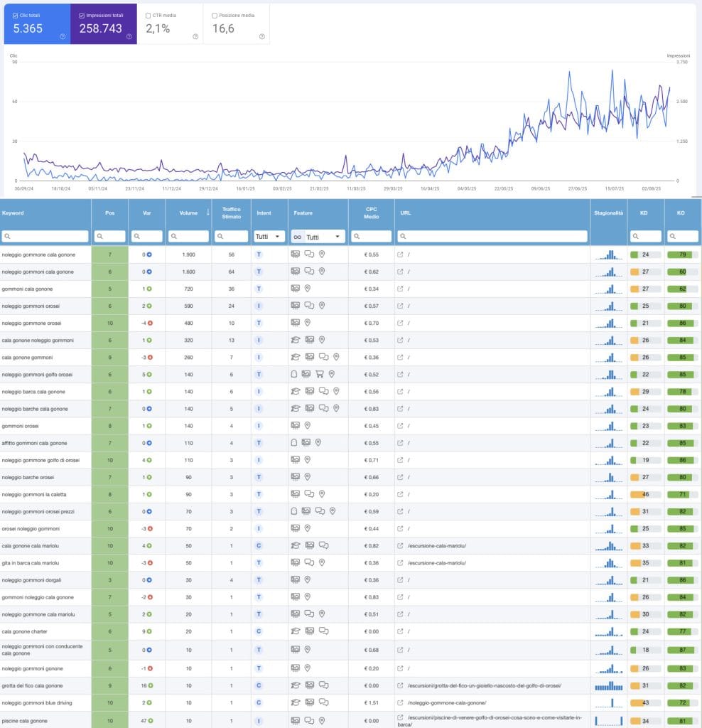
Task: Click the C intent badge for noleggio gommoni blue driving
Action: (259, 702)
